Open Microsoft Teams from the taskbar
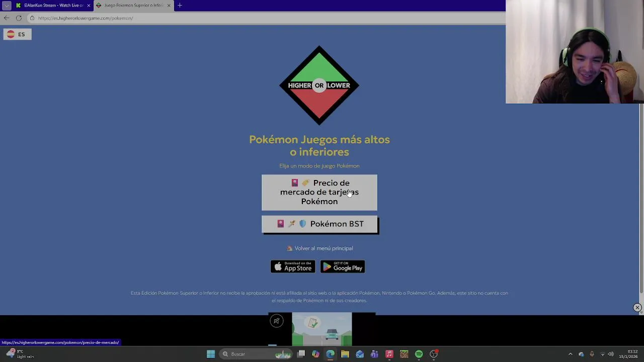 pyautogui.click(x=374, y=354)
